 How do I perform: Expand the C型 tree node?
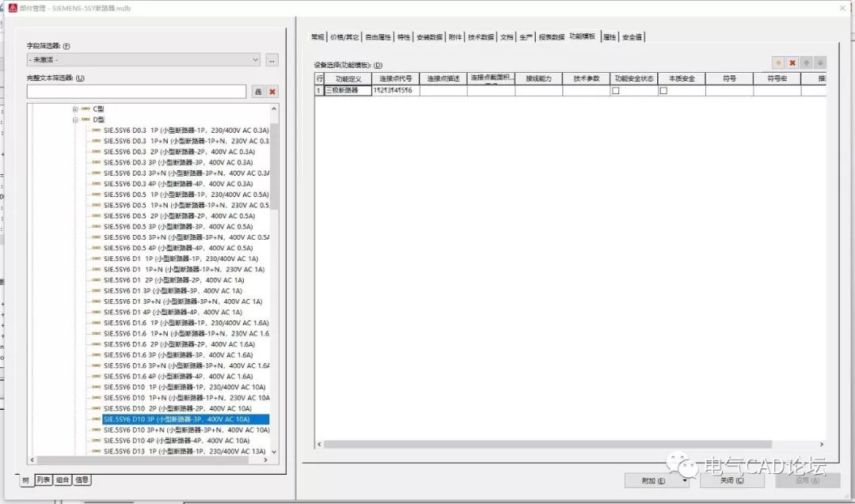tap(75, 109)
